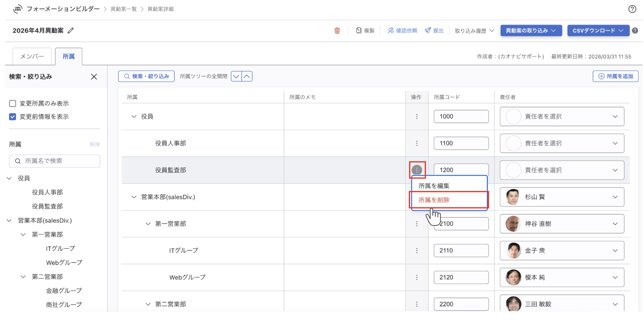Screen dimensions: 644x330
Task: Expand 取り込み履歴 dropdown
Action: pos(474,31)
